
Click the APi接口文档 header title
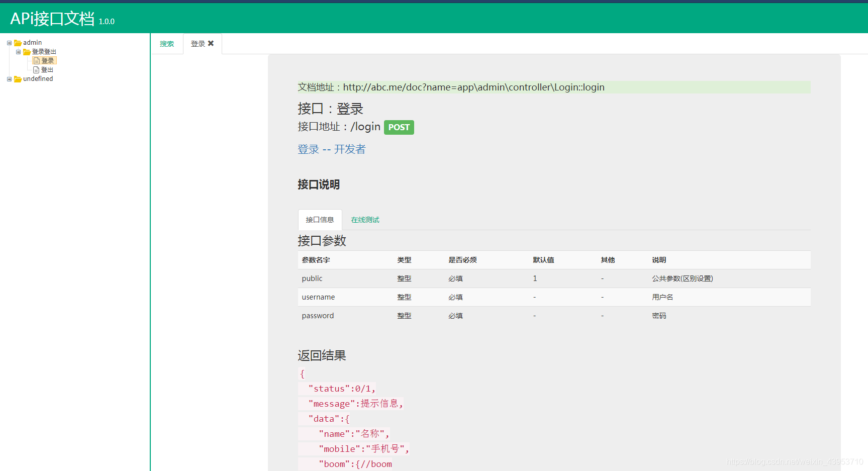click(x=52, y=19)
